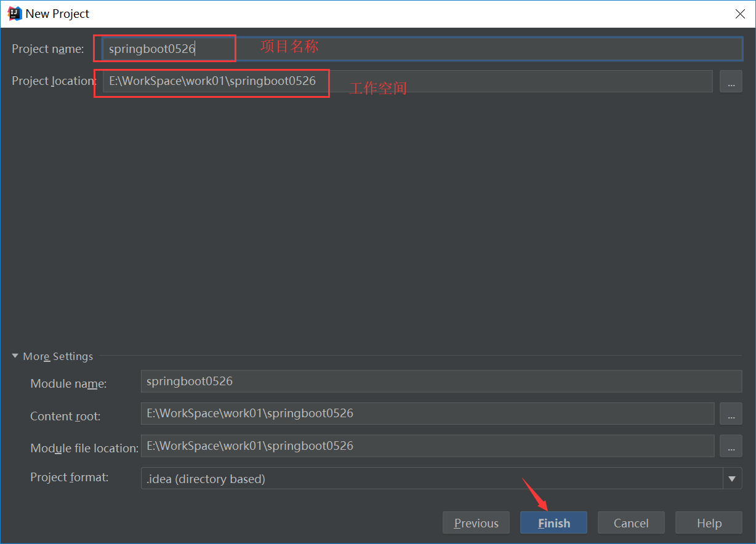The image size is (756, 544).
Task: Open browse dialog for Project location
Action: click(x=731, y=81)
